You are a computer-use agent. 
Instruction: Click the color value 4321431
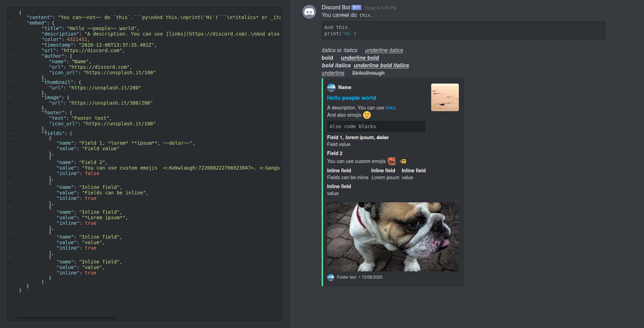coord(77,39)
